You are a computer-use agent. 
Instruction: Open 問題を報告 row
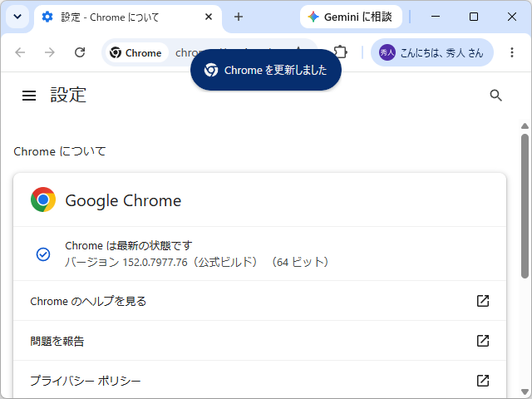coord(259,341)
